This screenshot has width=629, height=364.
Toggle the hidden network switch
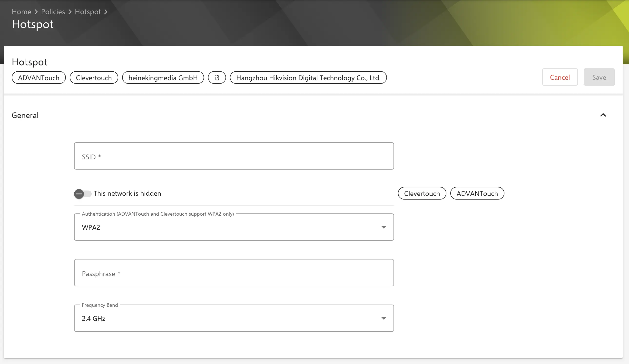coord(82,194)
